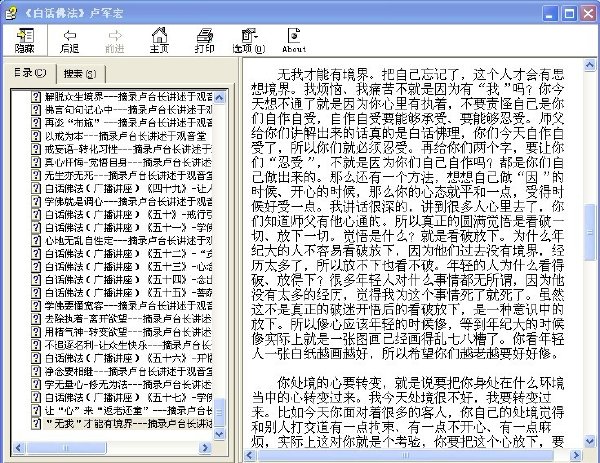Select topic 学佛要懂宽容

[128, 306]
